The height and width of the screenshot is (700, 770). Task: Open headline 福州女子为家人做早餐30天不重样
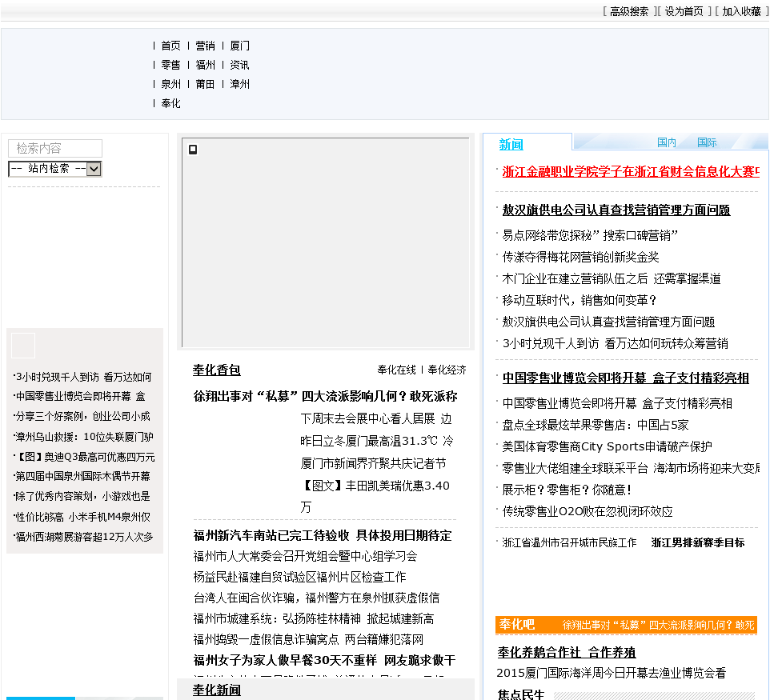pyautogui.click(x=324, y=660)
